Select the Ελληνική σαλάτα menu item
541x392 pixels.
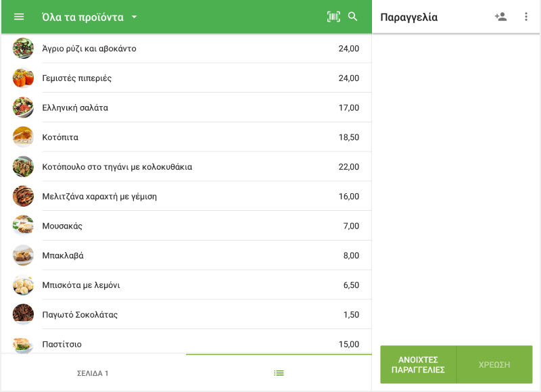186,107
